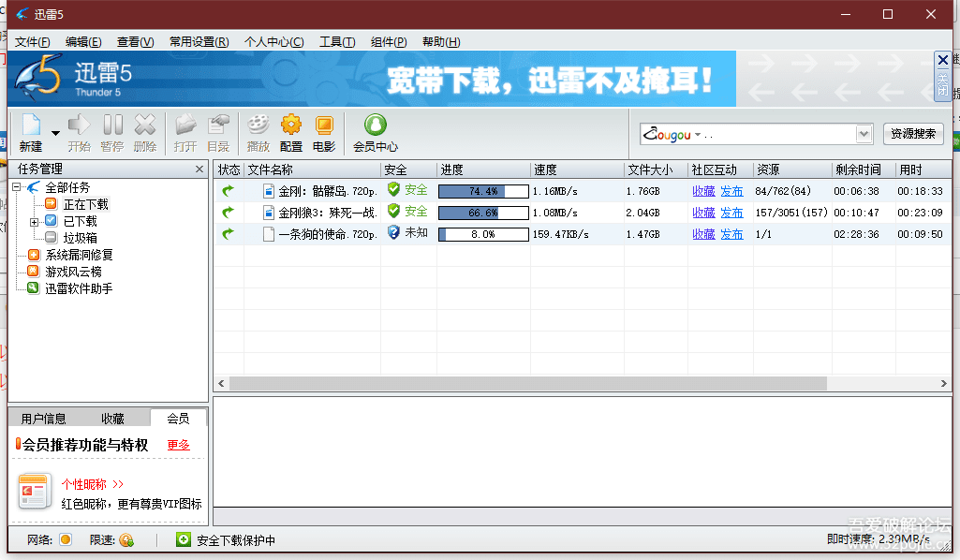
Task: Click 收藏 link for 金刚狼3 row
Action: pyautogui.click(x=703, y=213)
